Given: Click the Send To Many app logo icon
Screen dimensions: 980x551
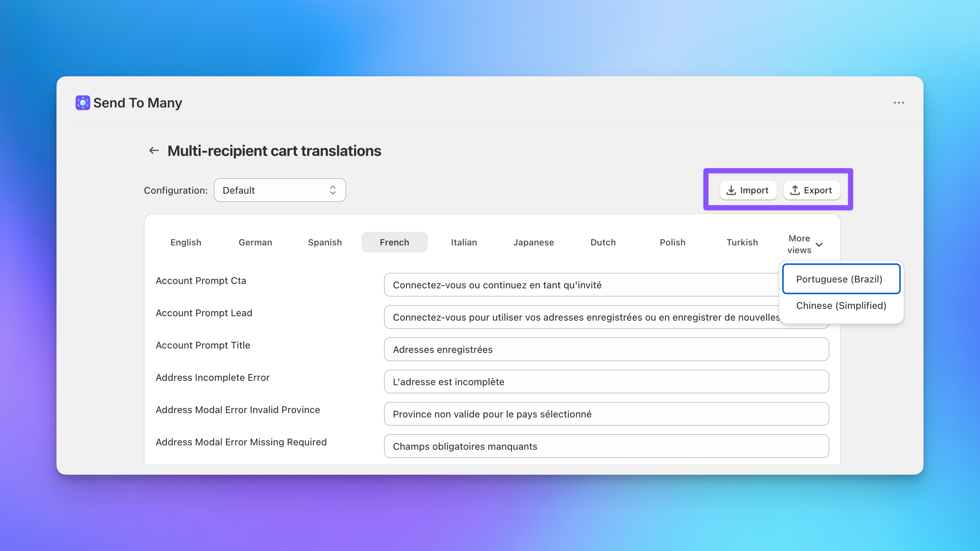Looking at the screenshot, I should pyautogui.click(x=83, y=103).
